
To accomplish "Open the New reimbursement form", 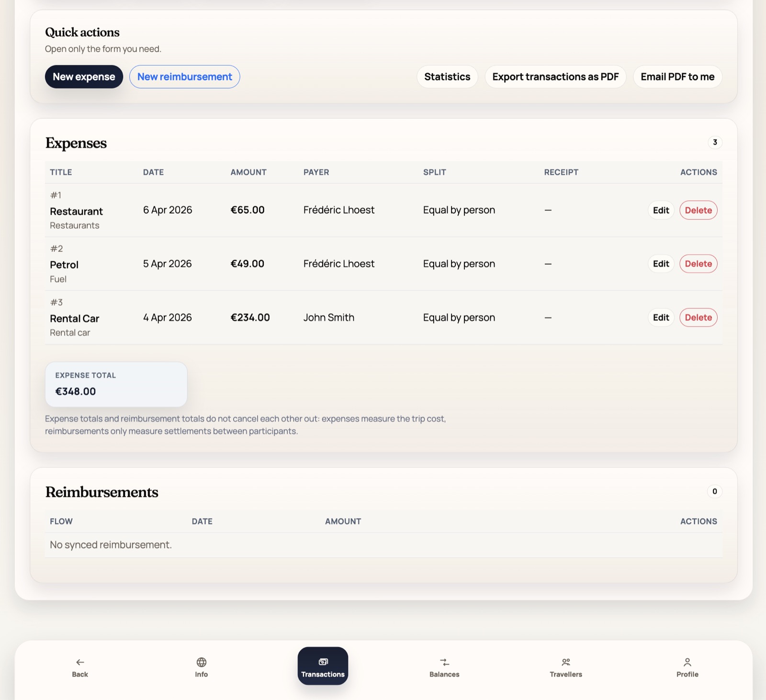I will tap(184, 77).
